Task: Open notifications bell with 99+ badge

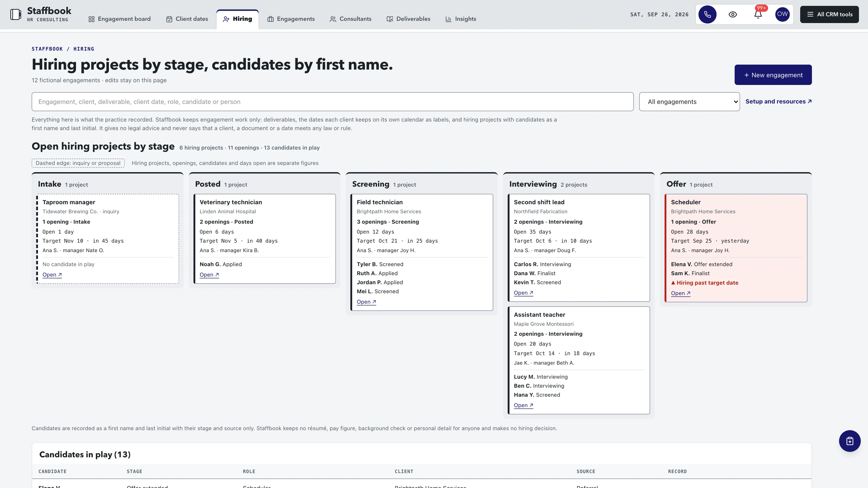Action: [758, 14]
